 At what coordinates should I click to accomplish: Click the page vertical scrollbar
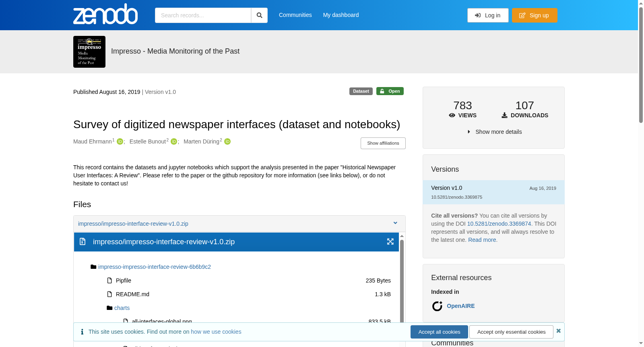pos(641,64)
